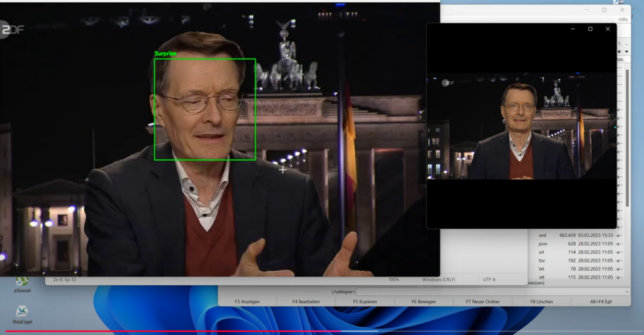
Task: Click the Windows (CRLF) status entry
Action: pos(438,280)
